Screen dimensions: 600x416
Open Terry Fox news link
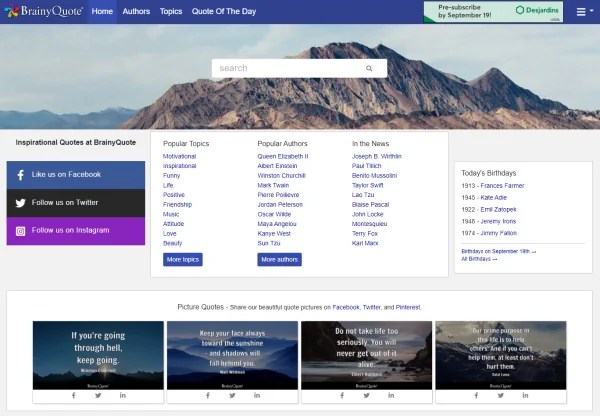pos(365,233)
